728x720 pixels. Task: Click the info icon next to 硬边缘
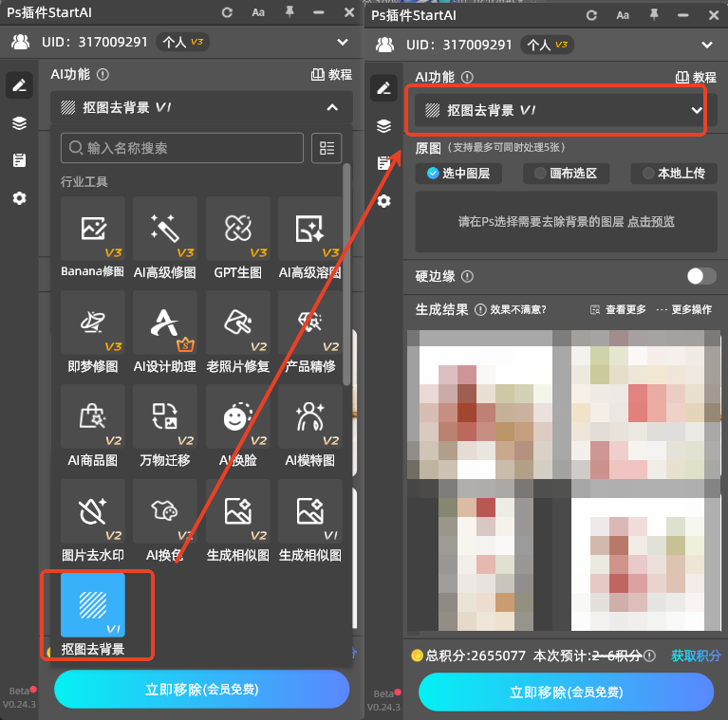(x=467, y=276)
